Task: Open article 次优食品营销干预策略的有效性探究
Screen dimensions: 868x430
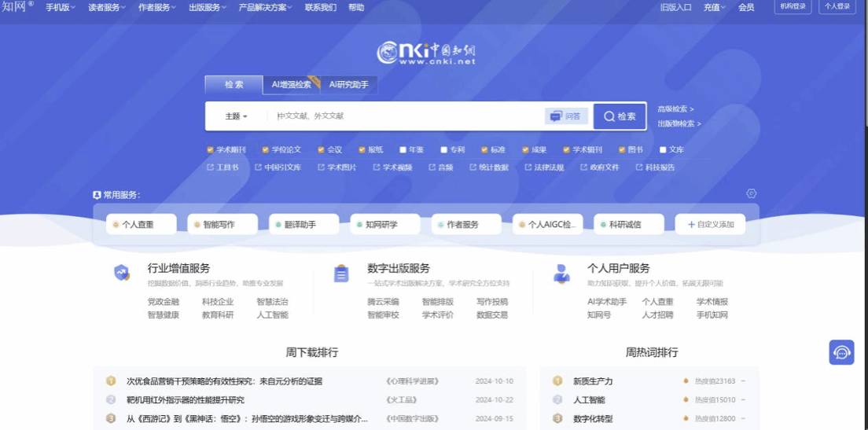Action: [x=224, y=381]
